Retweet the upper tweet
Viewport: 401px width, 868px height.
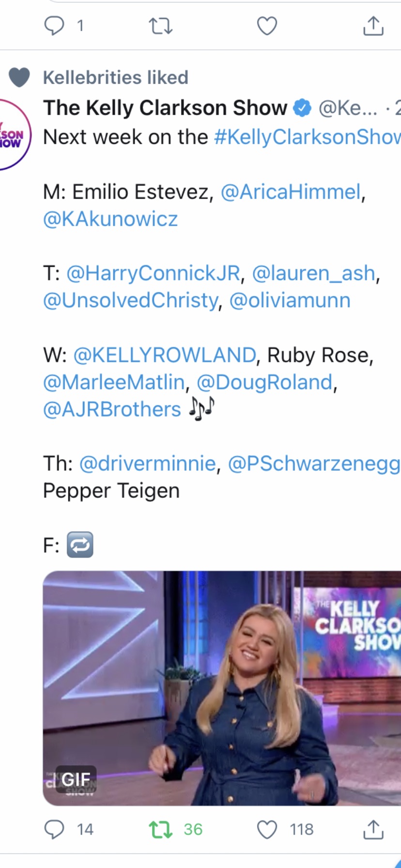pos(160,26)
